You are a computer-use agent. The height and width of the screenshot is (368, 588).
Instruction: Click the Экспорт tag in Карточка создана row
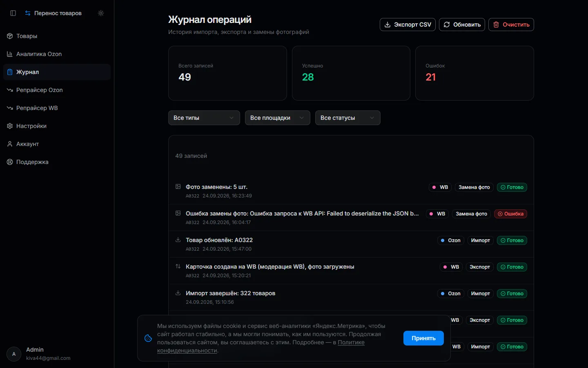coord(480,267)
